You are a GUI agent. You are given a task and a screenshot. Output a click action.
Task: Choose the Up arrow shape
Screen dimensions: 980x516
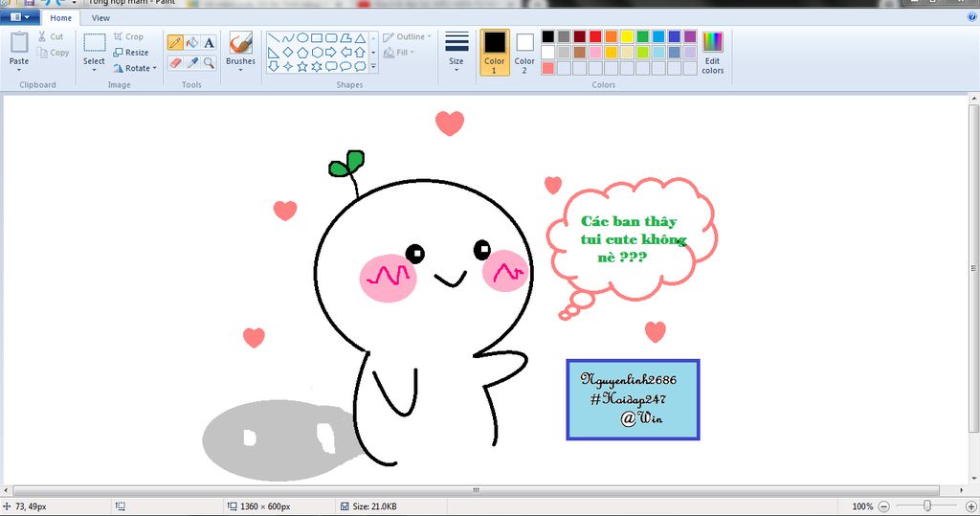click(360, 53)
